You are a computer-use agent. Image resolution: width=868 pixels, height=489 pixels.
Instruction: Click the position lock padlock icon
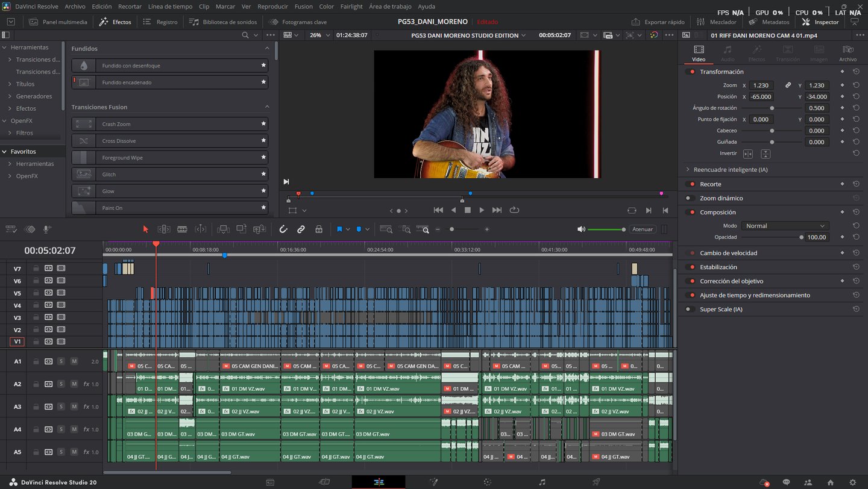(x=319, y=229)
